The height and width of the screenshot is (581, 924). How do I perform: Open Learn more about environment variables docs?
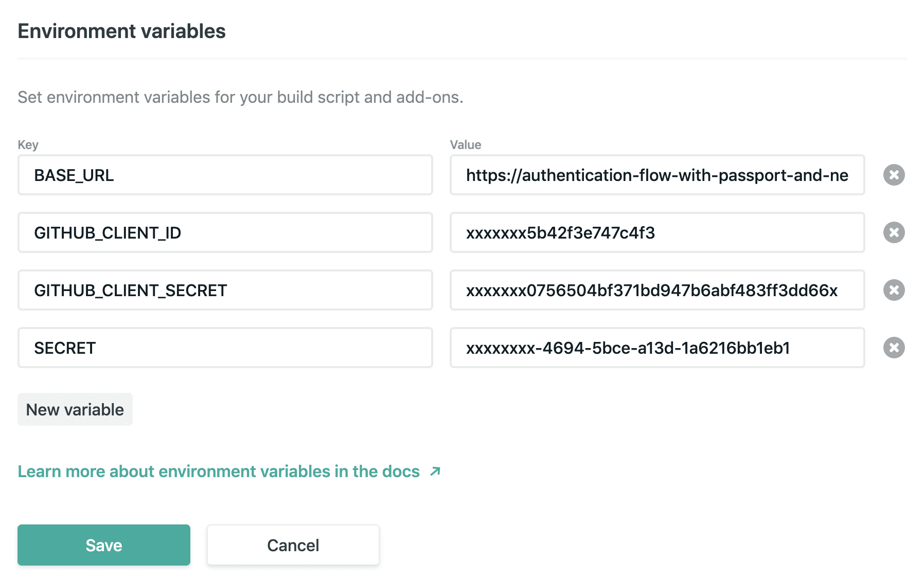(219, 471)
